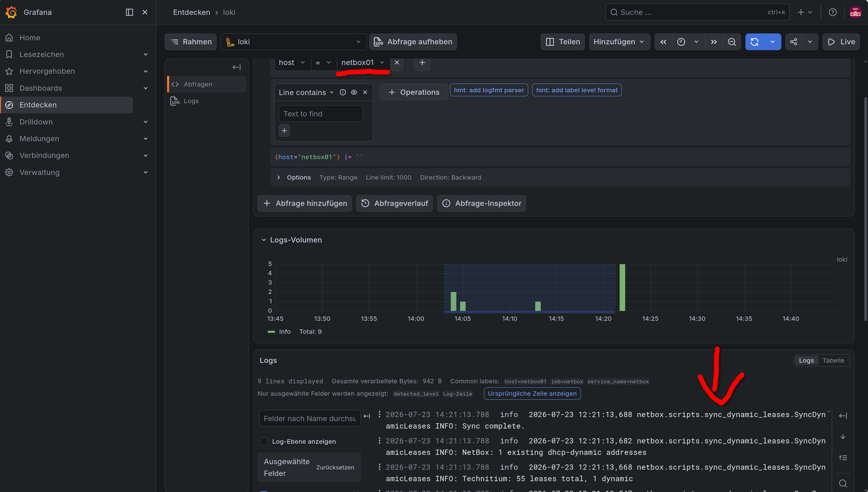The width and height of the screenshot is (868, 492).
Task: Click the Abfrage hinzufügen button
Action: (x=304, y=203)
